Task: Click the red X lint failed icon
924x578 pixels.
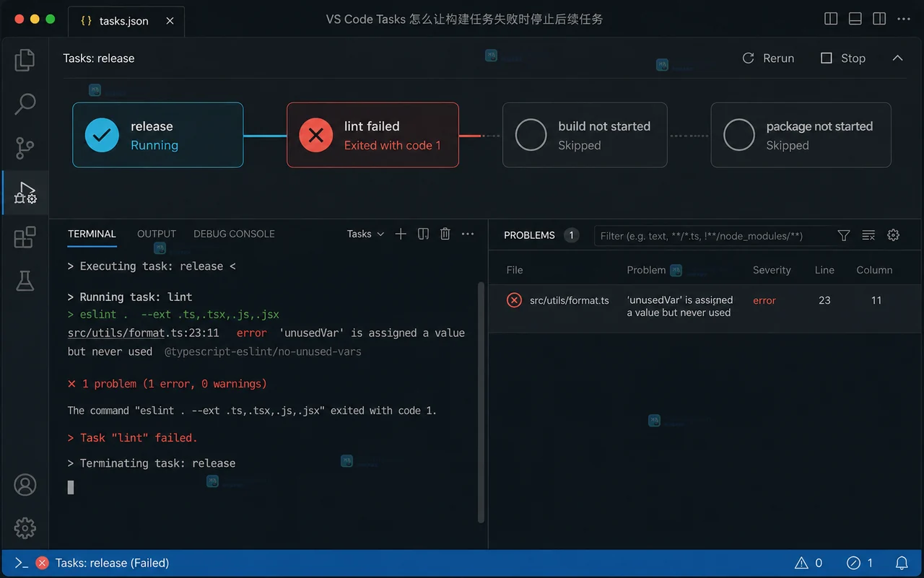Action: [x=315, y=135]
